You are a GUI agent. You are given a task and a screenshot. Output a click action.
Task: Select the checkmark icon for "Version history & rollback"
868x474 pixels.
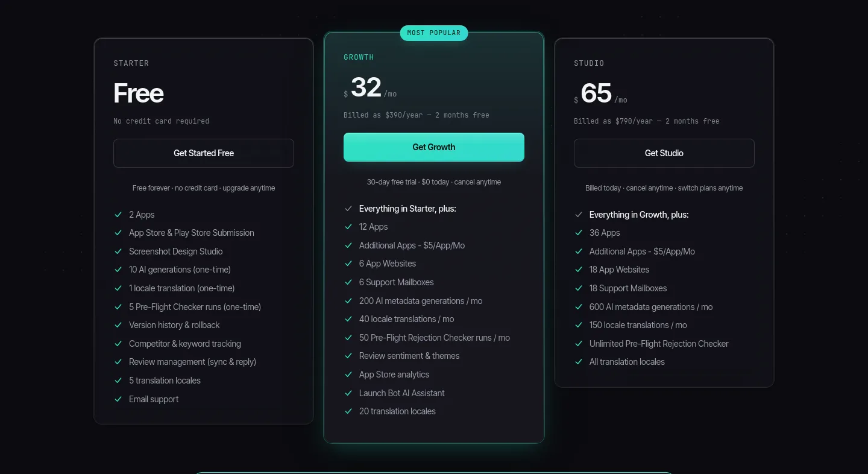coord(118,325)
